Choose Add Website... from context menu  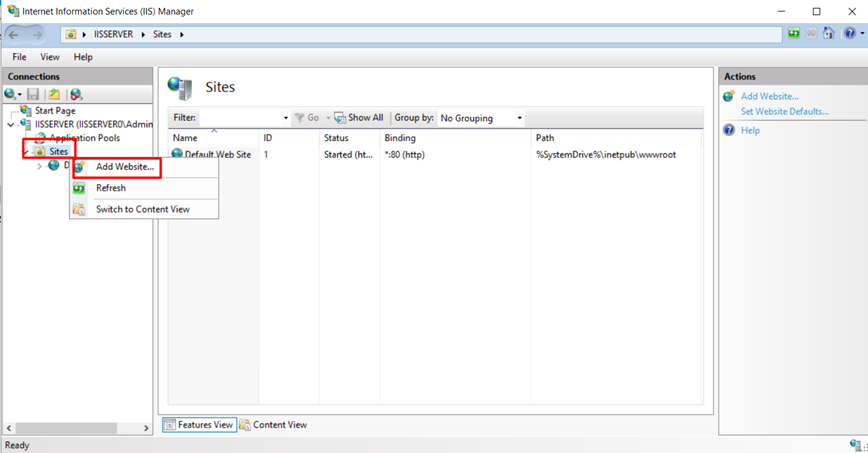tap(125, 167)
